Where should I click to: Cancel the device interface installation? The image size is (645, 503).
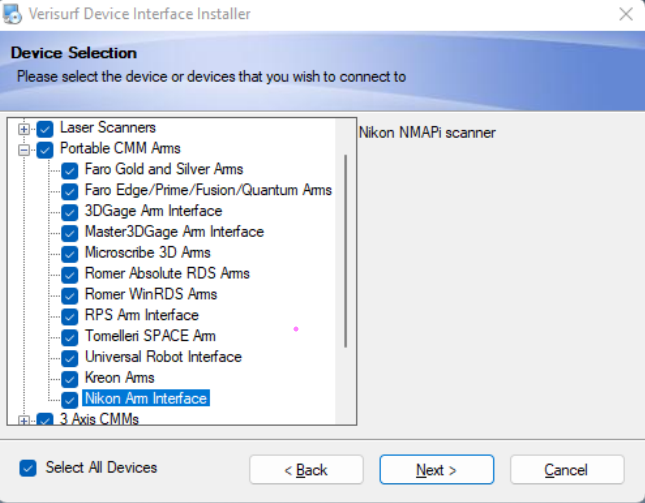[567, 469]
